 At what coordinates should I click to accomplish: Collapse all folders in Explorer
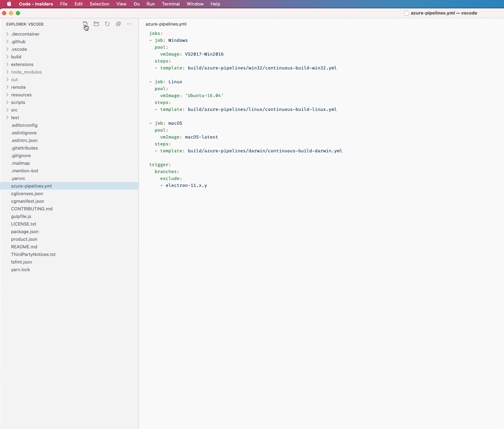(x=118, y=24)
